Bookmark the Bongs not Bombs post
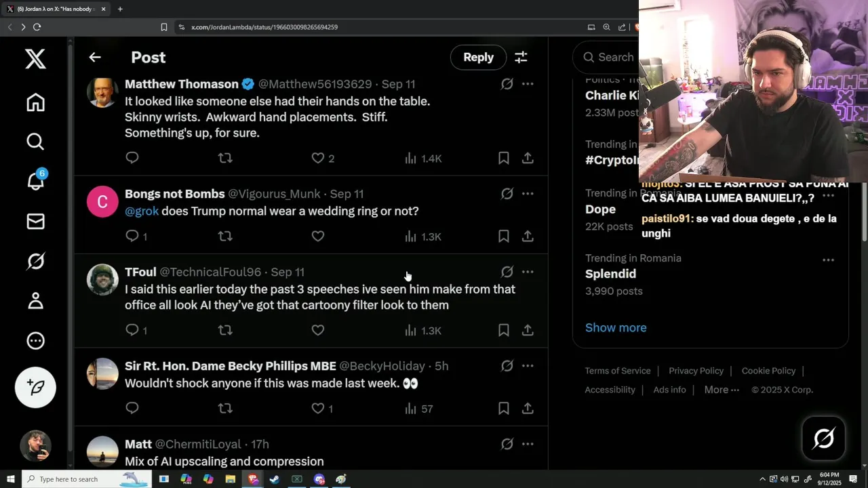This screenshot has width=868, height=488. [504, 236]
